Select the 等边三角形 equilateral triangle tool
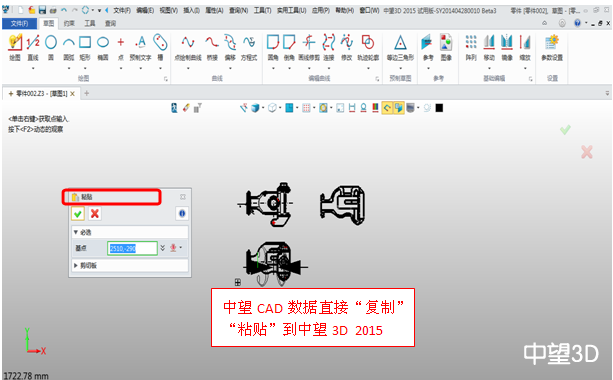The width and height of the screenshot is (613, 380). point(400,47)
